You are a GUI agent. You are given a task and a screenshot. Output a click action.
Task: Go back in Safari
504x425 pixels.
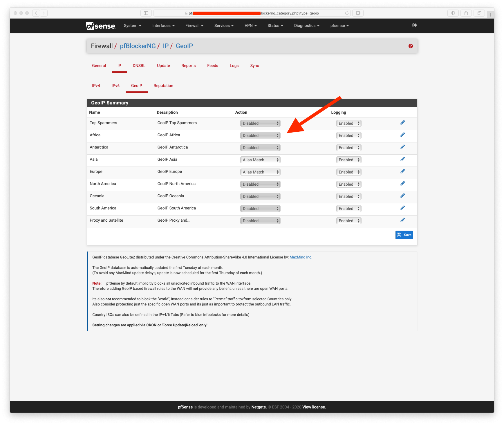click(36, 13)
